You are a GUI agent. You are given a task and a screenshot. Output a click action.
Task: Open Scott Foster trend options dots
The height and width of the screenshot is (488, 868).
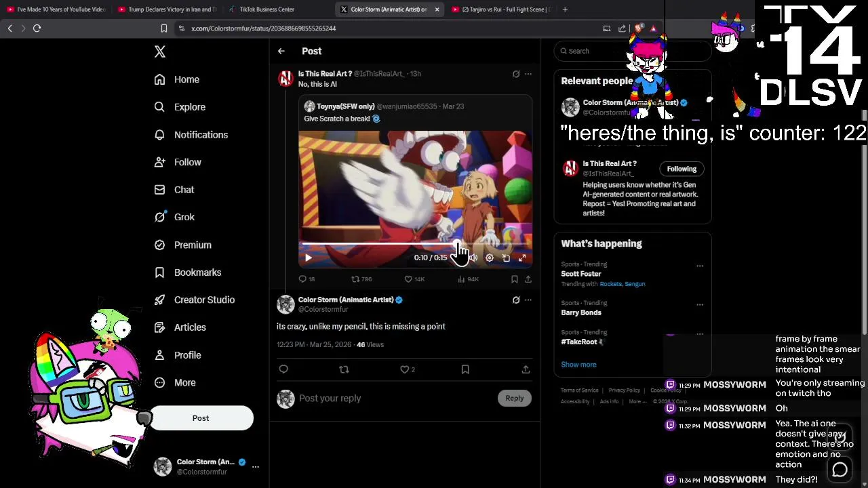[x=700, y=266]
